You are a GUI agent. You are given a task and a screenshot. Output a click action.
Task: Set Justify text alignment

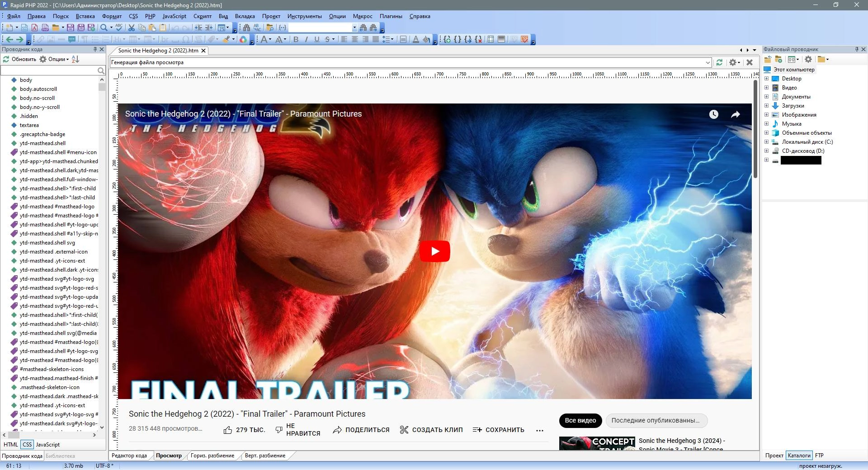pyautogui.click(x=375, y=39)
